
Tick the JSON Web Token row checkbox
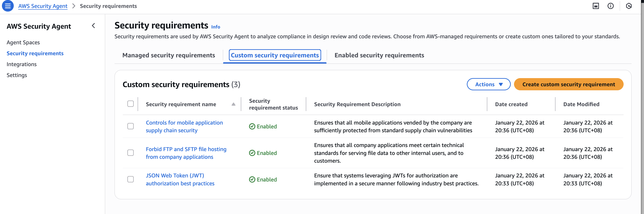pyautogui.click(x=130, y=179)
